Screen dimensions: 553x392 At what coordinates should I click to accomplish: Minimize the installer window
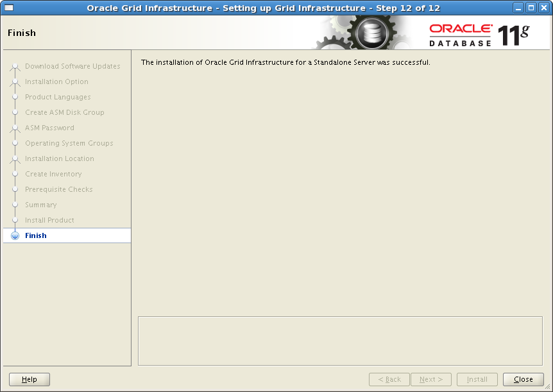pos(518,8)
